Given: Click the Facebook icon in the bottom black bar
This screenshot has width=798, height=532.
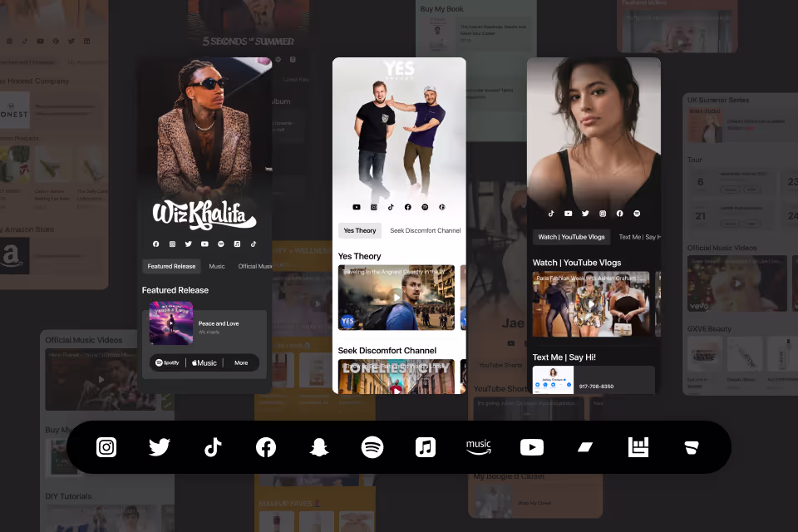Looking at the screenshot, I should (x=266, y=447).
